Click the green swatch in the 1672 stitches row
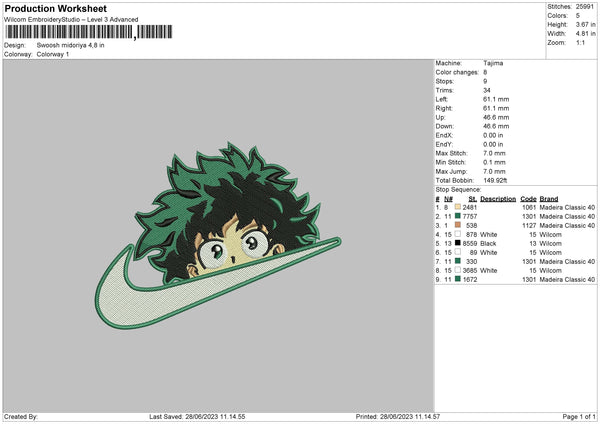 458,279
